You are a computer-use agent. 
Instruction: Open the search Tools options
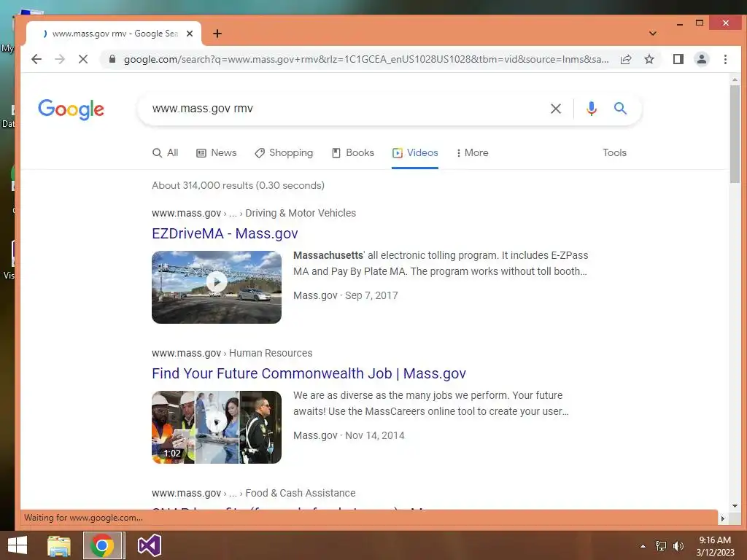pyautogui.click(x=614, y=153)
